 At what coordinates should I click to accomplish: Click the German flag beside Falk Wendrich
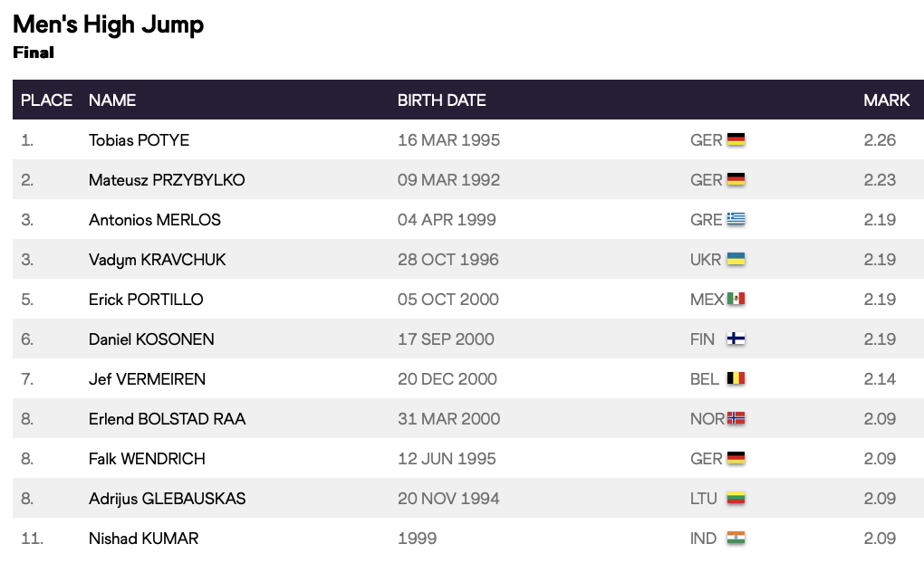pyautogui.click(x=736, y=459)
